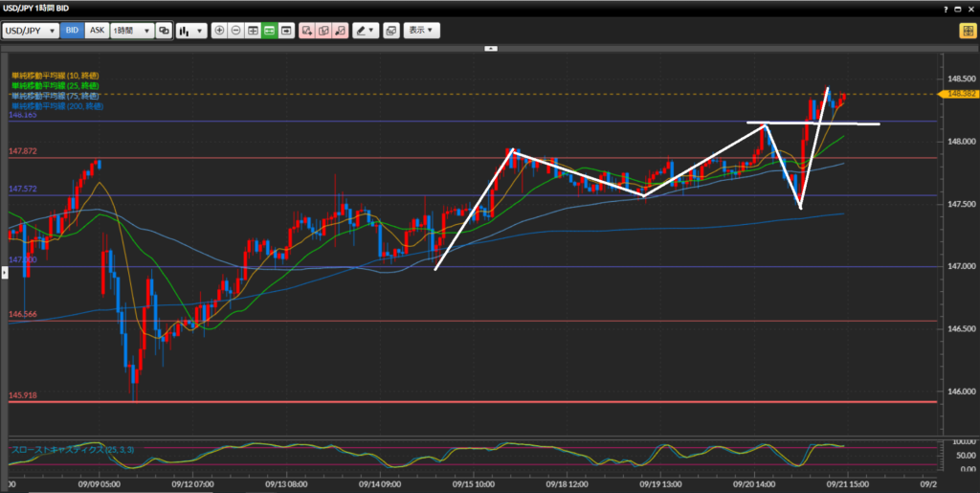980x493 pixels.
Task: Click the zoom out magnifier icon
Action: point(236,31)
